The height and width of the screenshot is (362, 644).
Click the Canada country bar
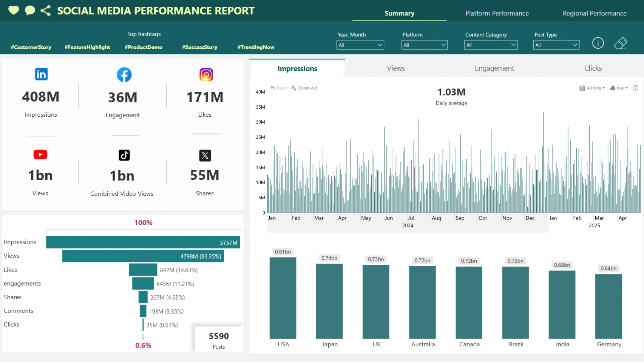tap(469, 303)
